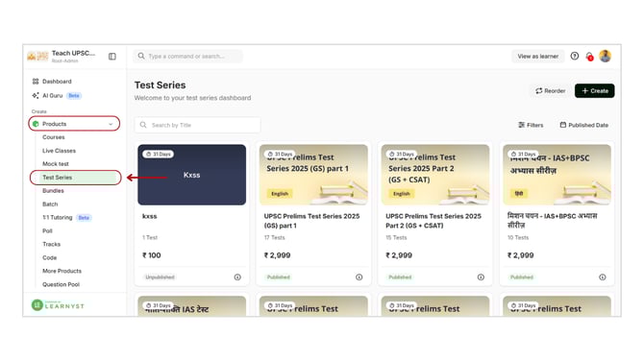The image size is (644, 361).
Task: Click the Dashboard grid icon
Action: (x=36, y=82)
